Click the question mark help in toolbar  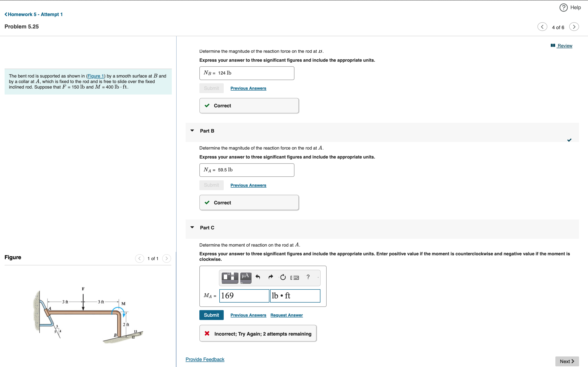point(308,277)
